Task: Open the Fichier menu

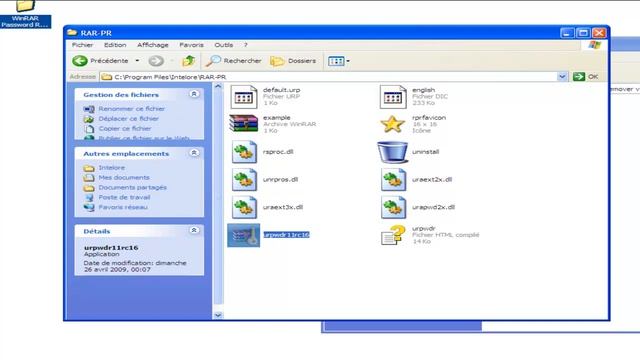Action: click(x=82, y=45)
